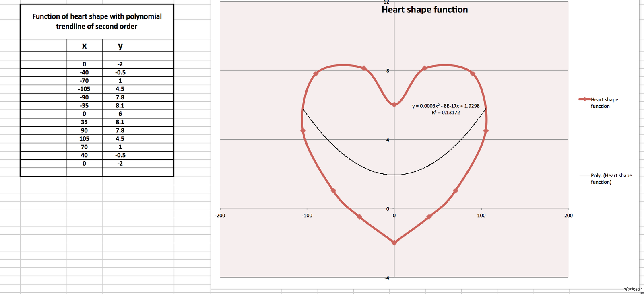Click data marker at point (-90, 7.8)
The height and width of the screenshot is (294, 644).
coord(316,74)
